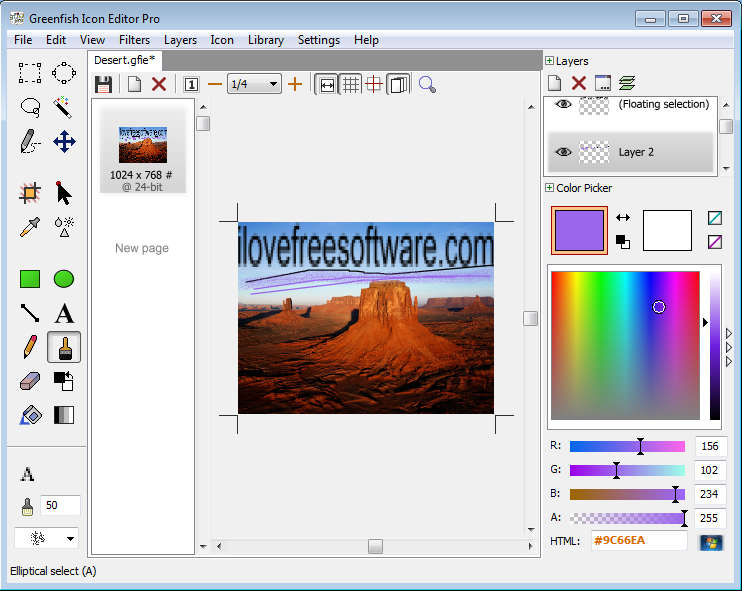
Task: Select the Crop tool
Action: pos(30,193)
